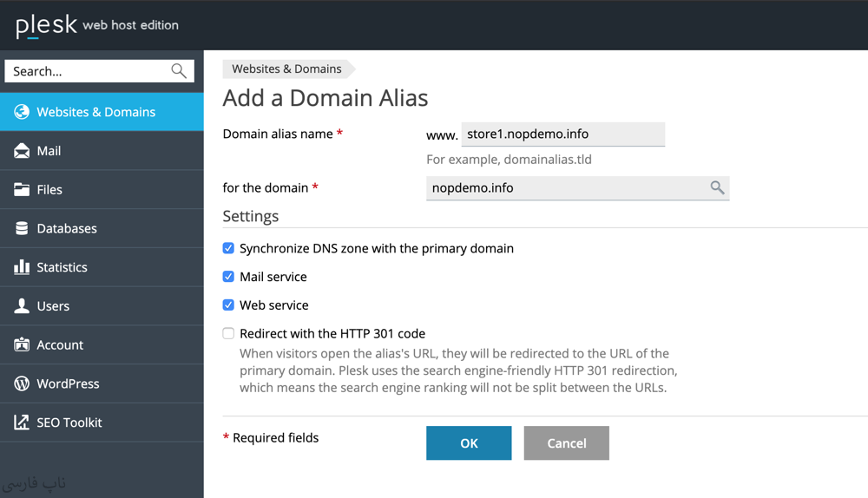Click the Statistics bar chart icon
868x498 pixels.
pyautogui.click(x=22, y=267)
